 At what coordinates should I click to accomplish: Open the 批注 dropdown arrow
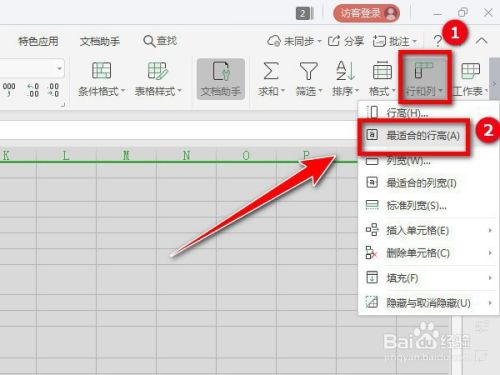tap(415, 41)
